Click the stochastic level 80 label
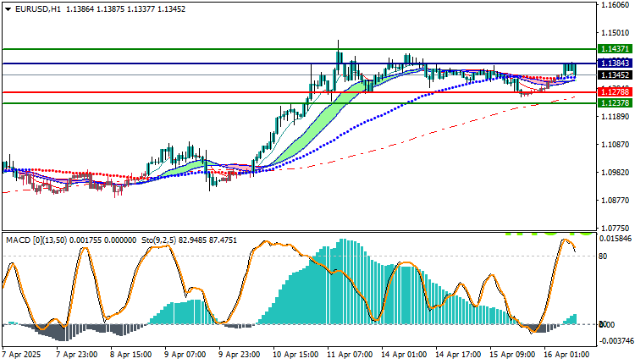The image size is (635, 364). (603, 256)
